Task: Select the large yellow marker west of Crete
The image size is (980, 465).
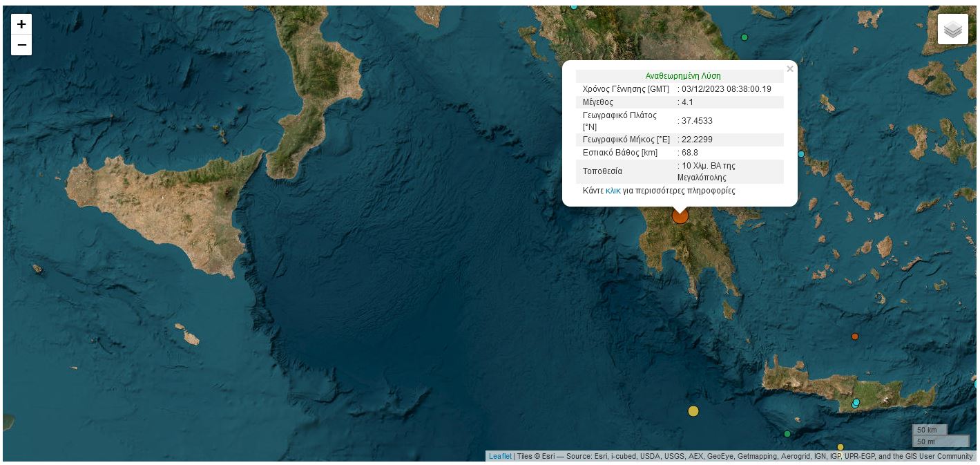Action: pyautogui.click(x=693, y=411)
